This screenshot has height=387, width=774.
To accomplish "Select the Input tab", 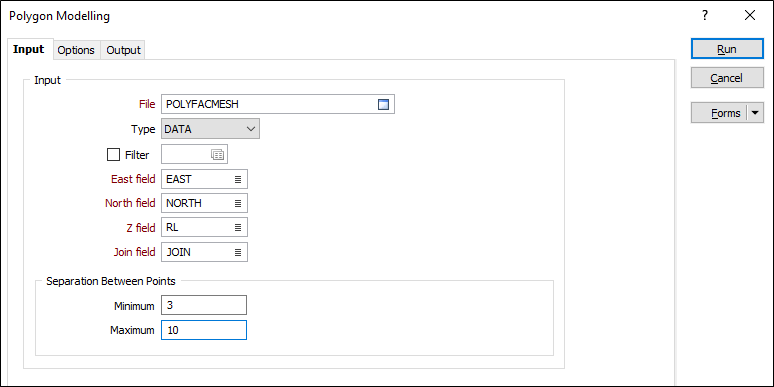I will point(29,49).
